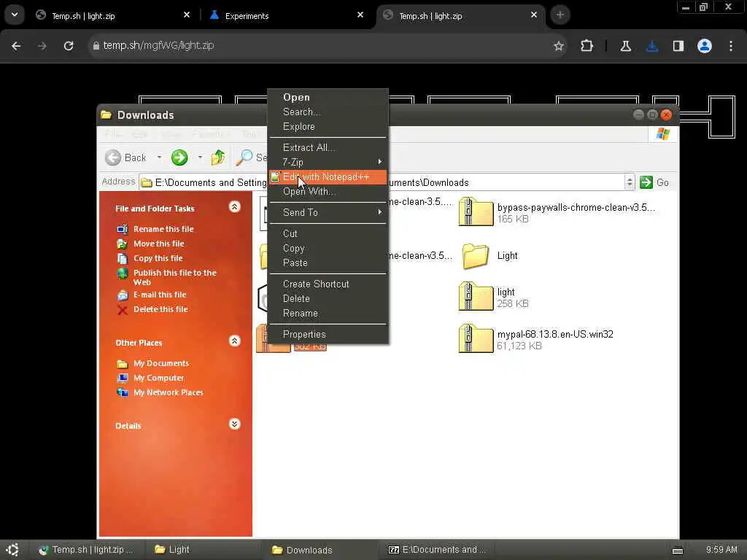Image resolution: width=747 pixels, height=560 pixels.
Task: Open My Computer in Other Places
Action: (158, 378)
